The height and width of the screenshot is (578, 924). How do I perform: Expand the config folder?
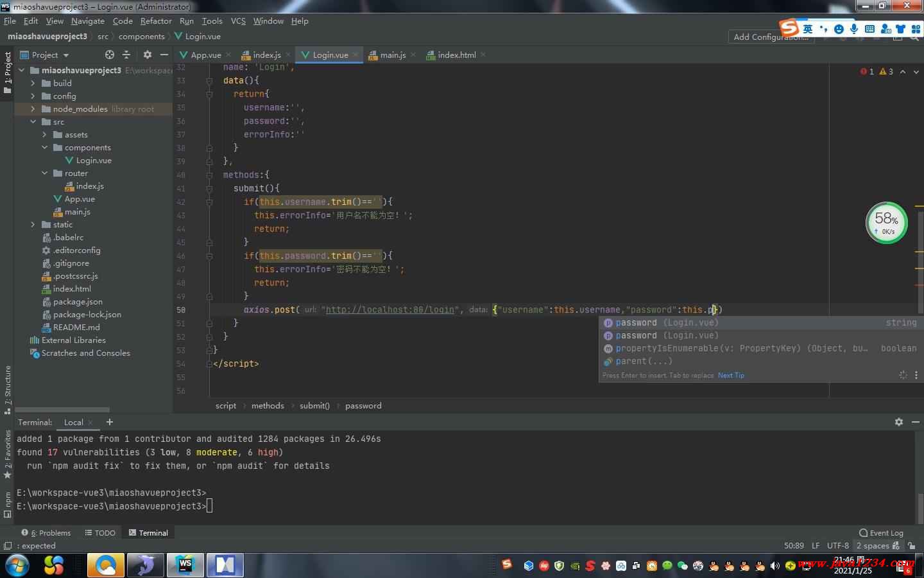click(x=33, y=96)
